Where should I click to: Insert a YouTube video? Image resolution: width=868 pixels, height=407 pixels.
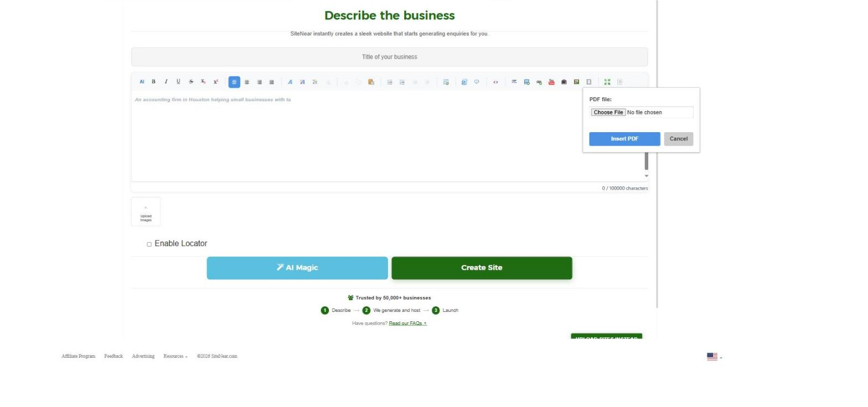551,82
